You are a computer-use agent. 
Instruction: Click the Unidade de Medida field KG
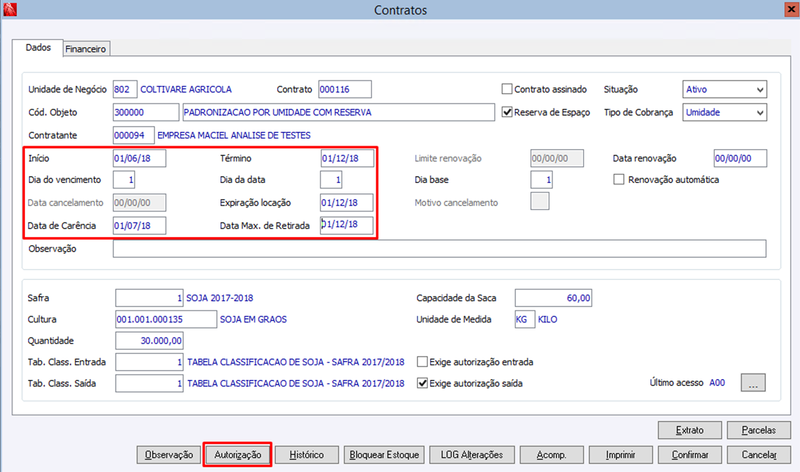tap(524, 319)
